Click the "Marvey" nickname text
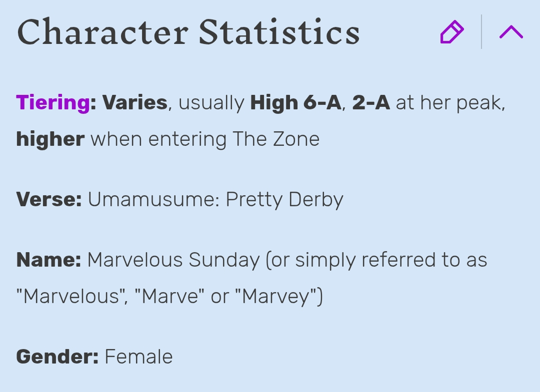This screenshot has width=540, height=392. click(x=276, y=296)
